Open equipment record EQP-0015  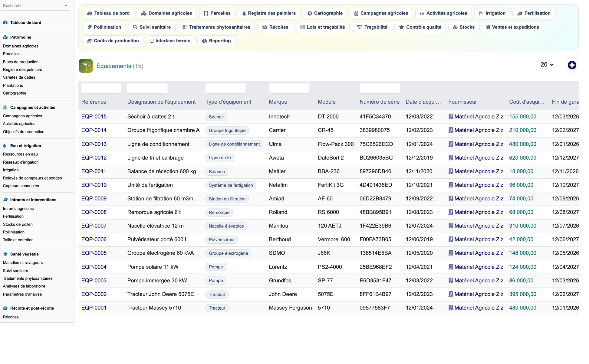(x=94, y=117)
